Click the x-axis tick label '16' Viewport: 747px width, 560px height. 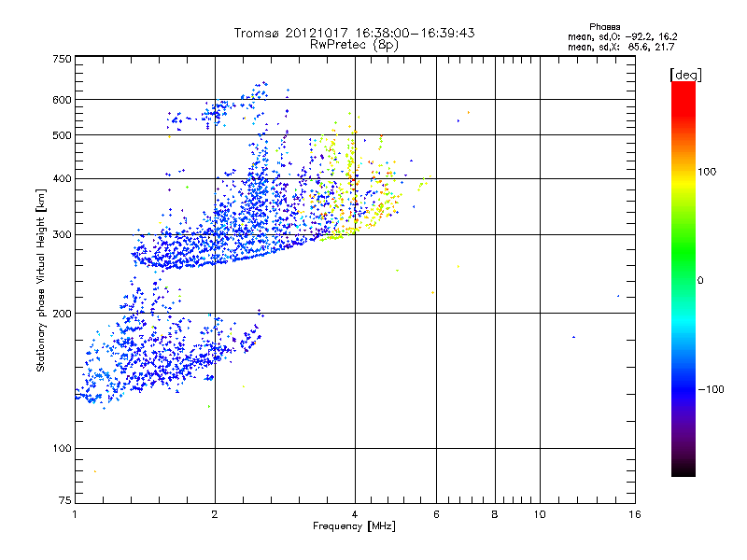(635, 514)
